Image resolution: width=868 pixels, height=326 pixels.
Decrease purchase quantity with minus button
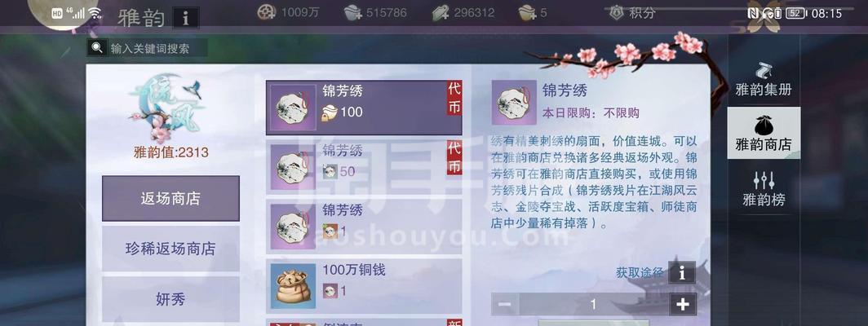click(504, 304)
